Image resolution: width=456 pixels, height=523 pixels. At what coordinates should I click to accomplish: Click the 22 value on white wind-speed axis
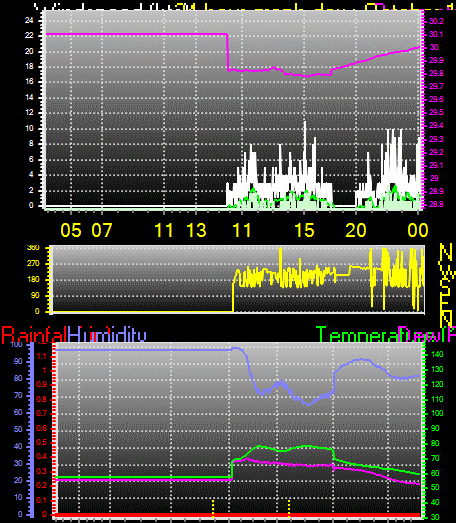[x=29, y=35]
